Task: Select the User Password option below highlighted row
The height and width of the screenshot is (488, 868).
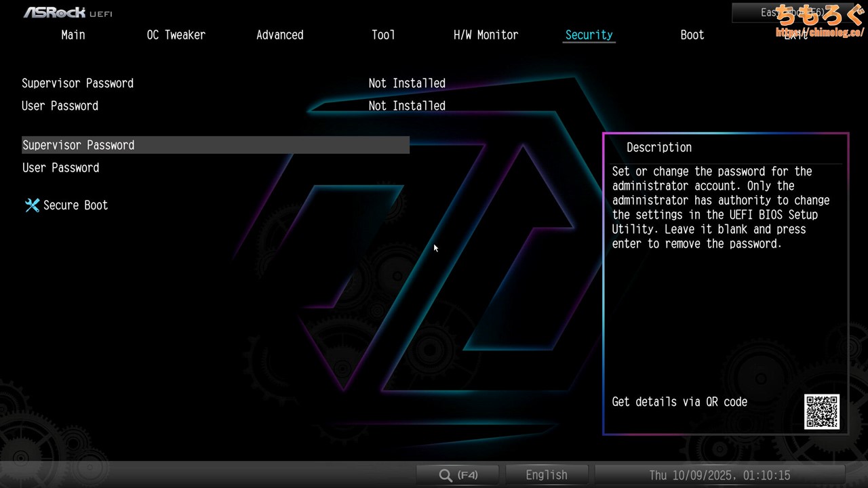Action: (60, 168)
